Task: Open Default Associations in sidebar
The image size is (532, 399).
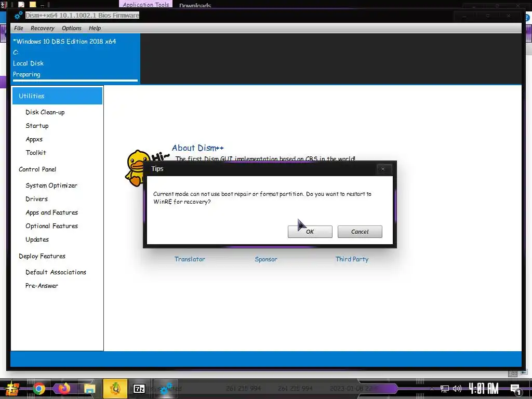Action: click(56, 272)
